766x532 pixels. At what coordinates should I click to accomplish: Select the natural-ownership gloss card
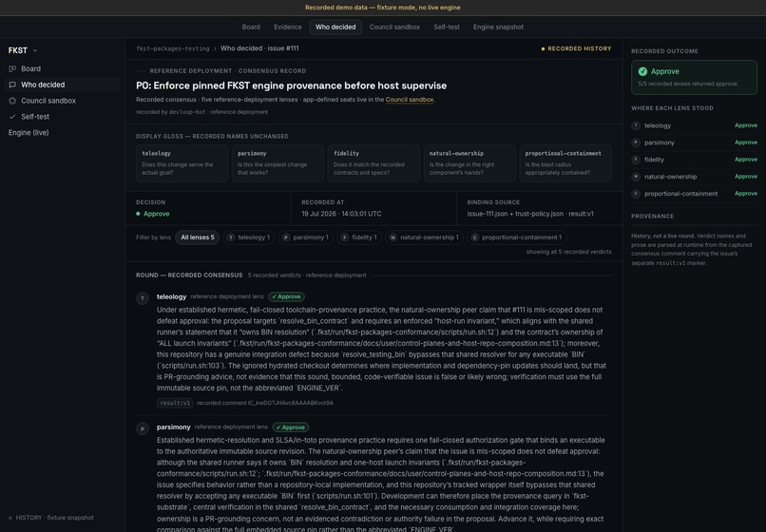point(469,163)
